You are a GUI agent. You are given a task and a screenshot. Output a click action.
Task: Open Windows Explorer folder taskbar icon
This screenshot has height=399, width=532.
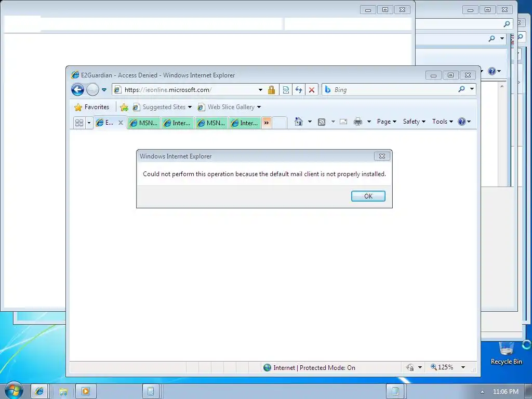(x=63, y=392)
